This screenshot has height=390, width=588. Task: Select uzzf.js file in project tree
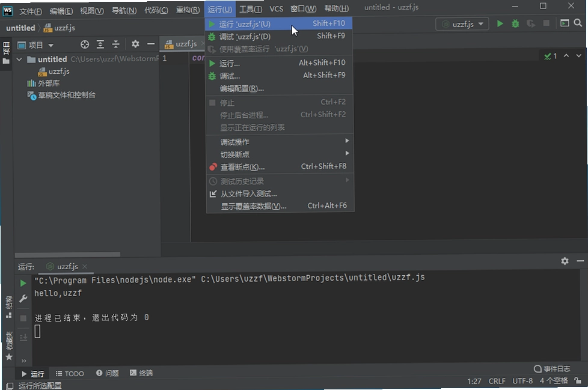[x=54, y=71]
